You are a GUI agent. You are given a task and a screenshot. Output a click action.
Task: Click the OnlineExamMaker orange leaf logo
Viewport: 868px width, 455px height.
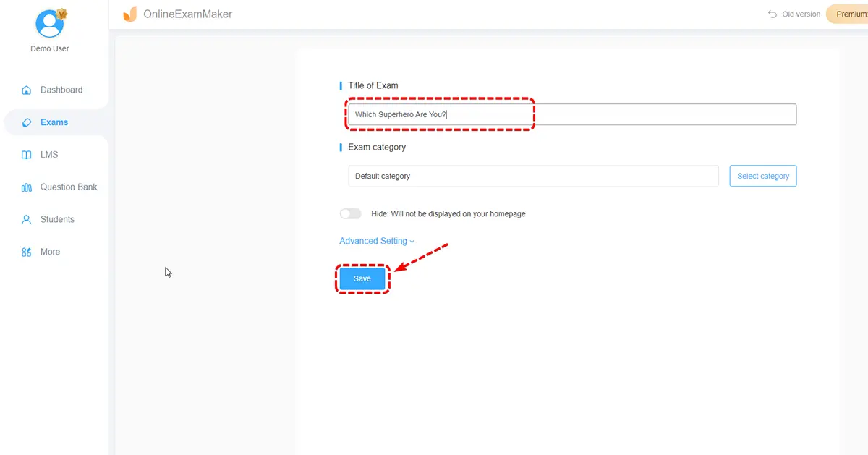click(130, 14)
